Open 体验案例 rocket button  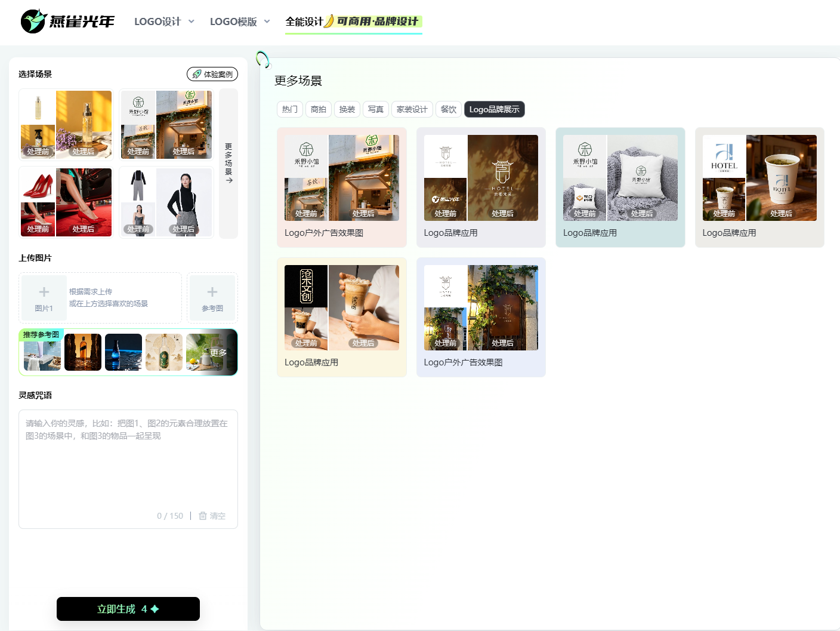click(212, 74)
